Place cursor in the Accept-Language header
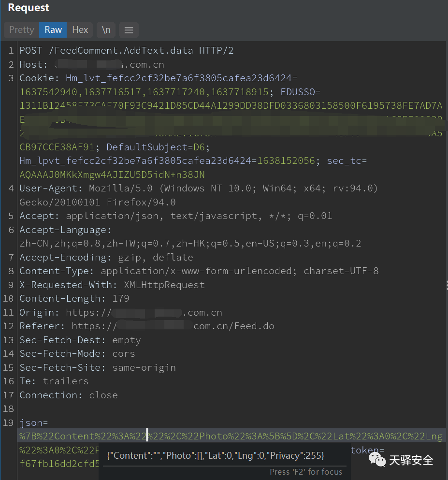Image resolution: width=448 pixels, height=480 pixels. (65, 230)
